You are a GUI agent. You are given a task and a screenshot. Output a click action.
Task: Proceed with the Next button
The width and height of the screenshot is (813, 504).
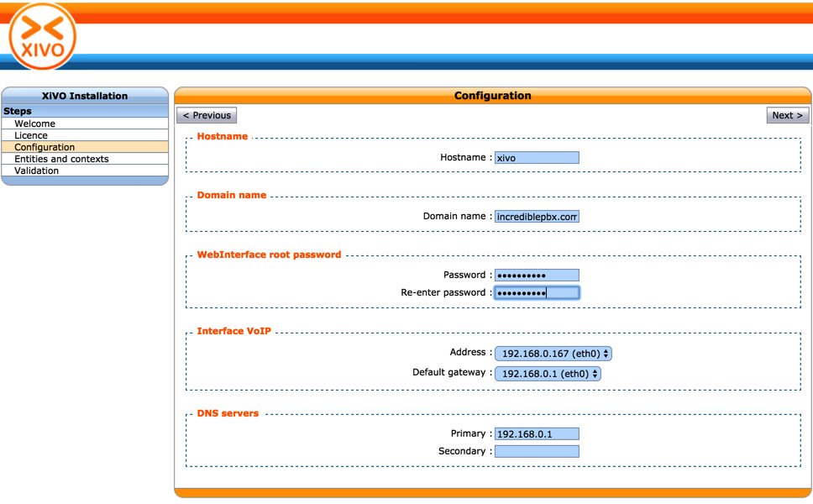click(x=787, y=115)
